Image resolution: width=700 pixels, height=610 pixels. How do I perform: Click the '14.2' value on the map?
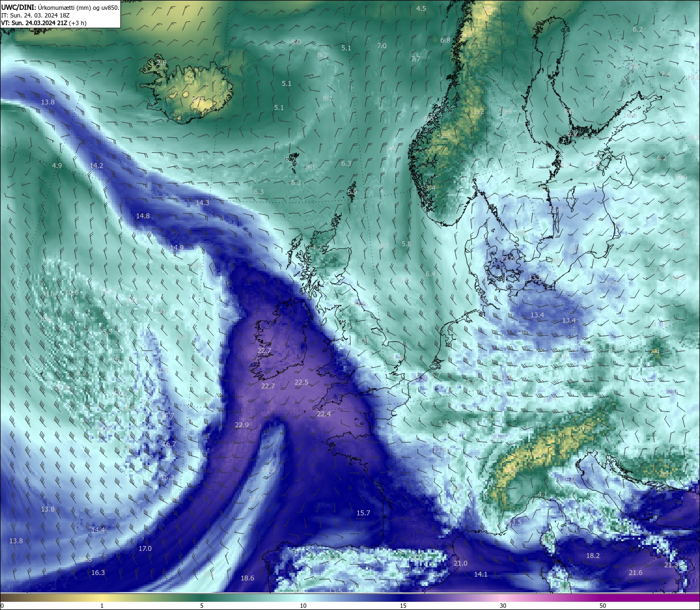coord(96,165)
